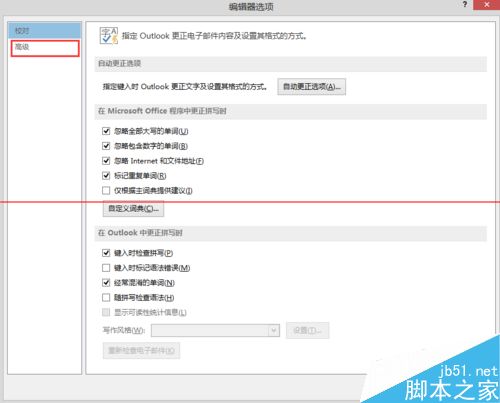Enable 仅根据主词典提供建议(I)
This screenshot has height=403, width=500.
pyautogui.click(x=106, y=191)
